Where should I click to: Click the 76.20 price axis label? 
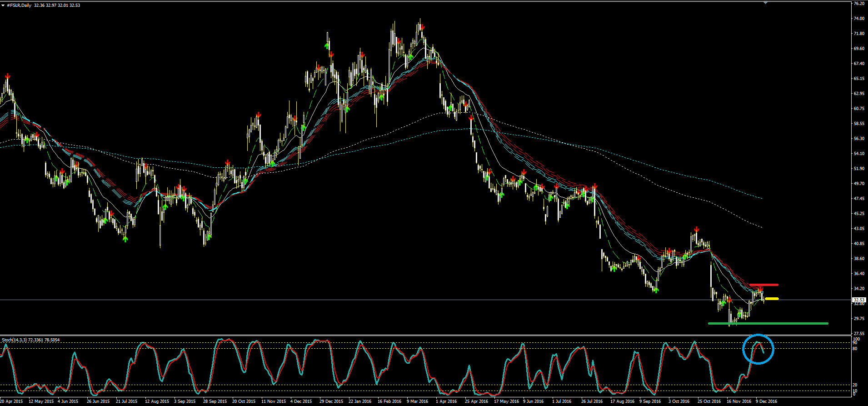[x=859, y=4]
